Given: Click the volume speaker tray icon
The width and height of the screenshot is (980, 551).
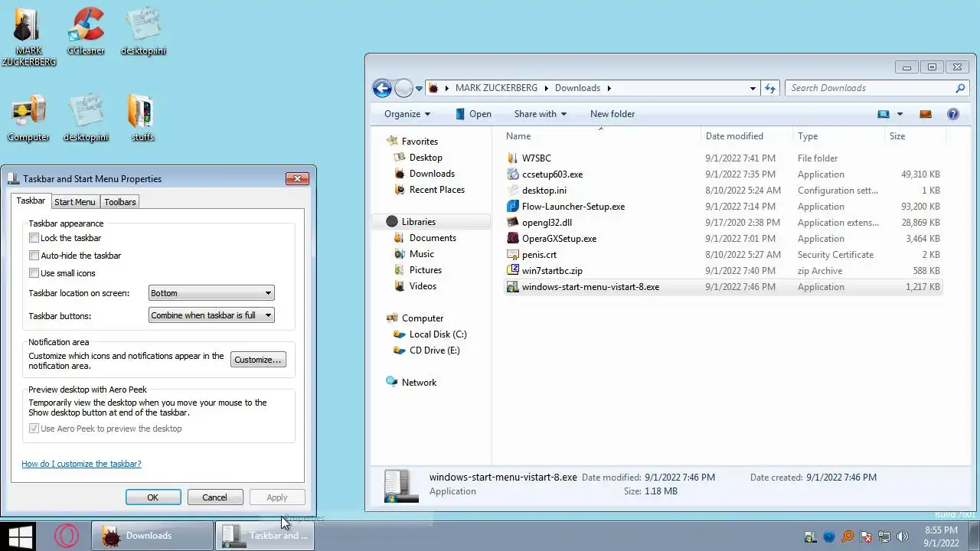Looking at the screenshot, I should point(902,537).
